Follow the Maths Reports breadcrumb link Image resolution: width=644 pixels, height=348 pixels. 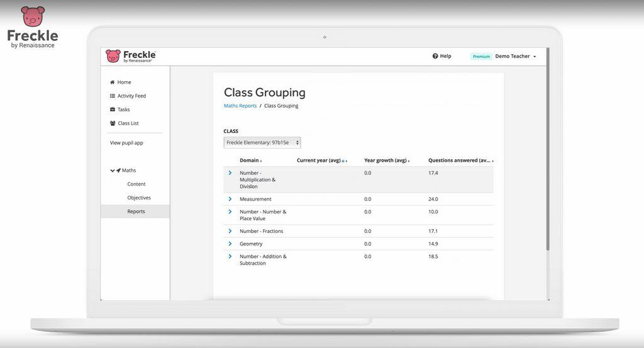(240, 106)
